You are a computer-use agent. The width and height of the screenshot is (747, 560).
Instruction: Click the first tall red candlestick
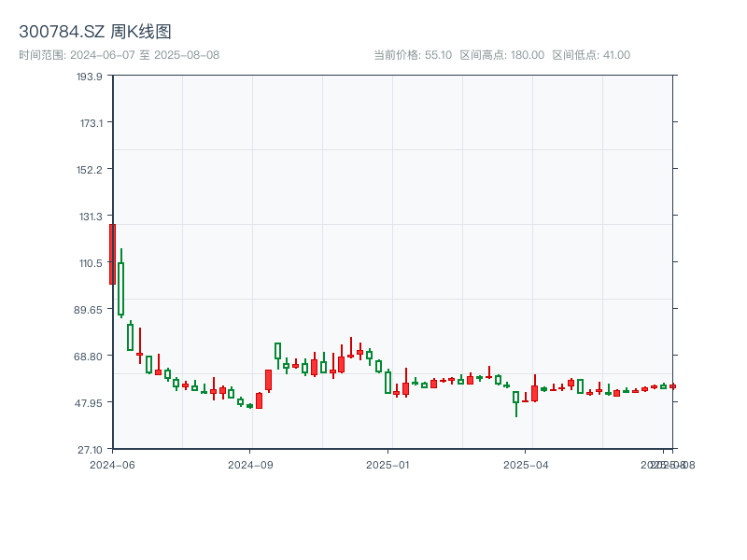coord(112,254)
